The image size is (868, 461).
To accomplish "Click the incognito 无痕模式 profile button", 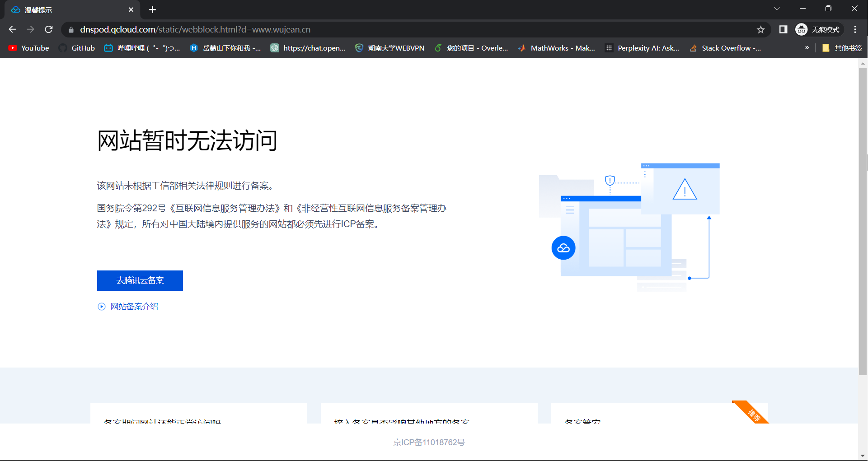I will pyautogui.click(x=818, y=29).
